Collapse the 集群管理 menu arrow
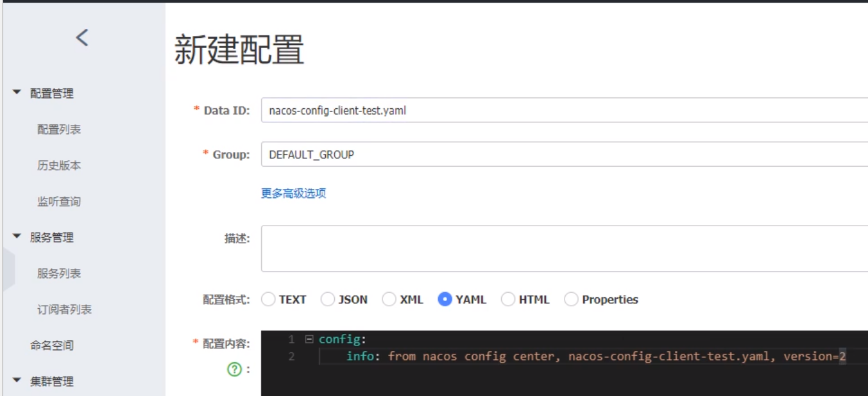Screen dimensions: 868x396 pos(17,381)
